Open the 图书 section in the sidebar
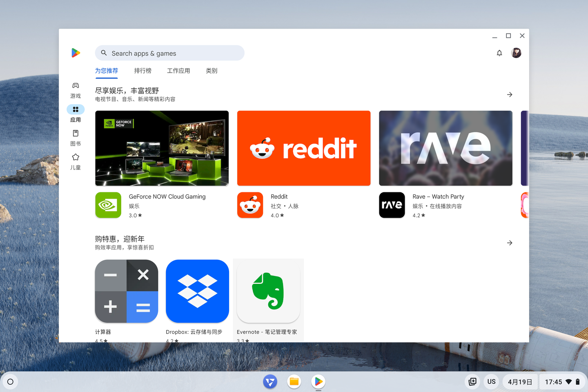This screenshot has width=588, height=392. coord(76,138)
